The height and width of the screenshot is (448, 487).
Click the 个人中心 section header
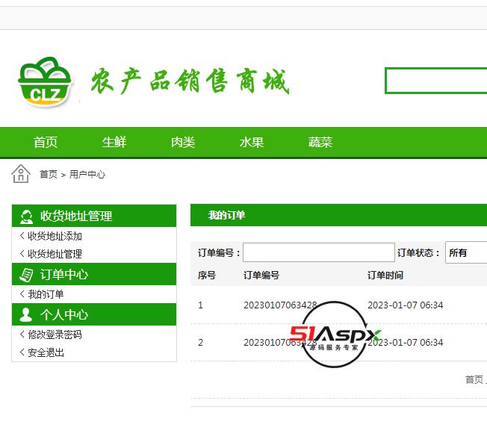coord(94,314)
